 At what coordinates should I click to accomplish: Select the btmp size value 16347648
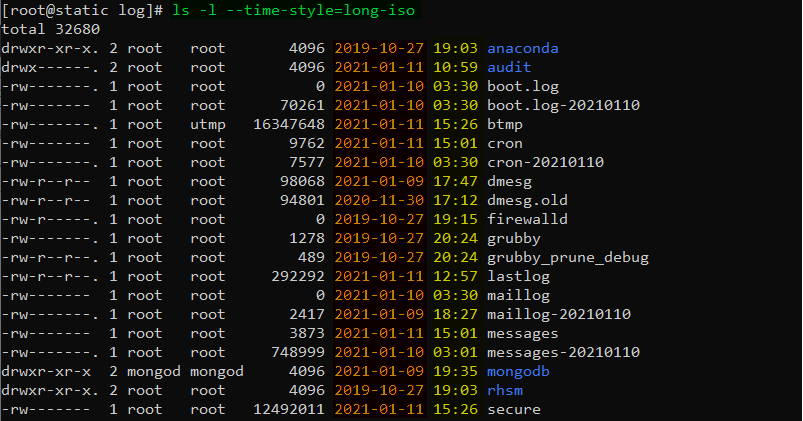289,124
